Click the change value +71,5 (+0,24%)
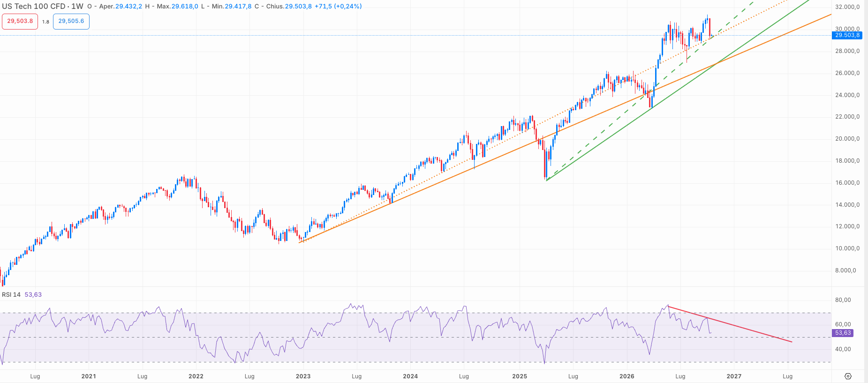This screenshot has height=383, width=868. pyautogui.click(x=338, y=7)
